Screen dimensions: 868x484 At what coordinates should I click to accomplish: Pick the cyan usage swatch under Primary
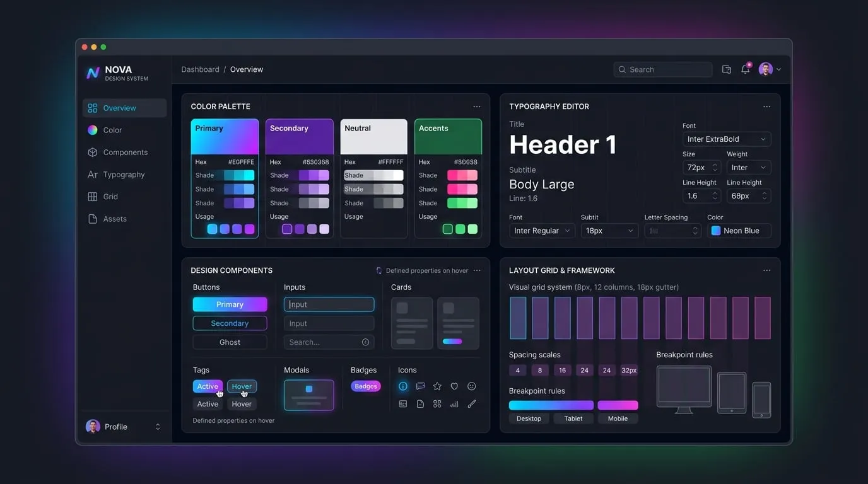[212, 229]
